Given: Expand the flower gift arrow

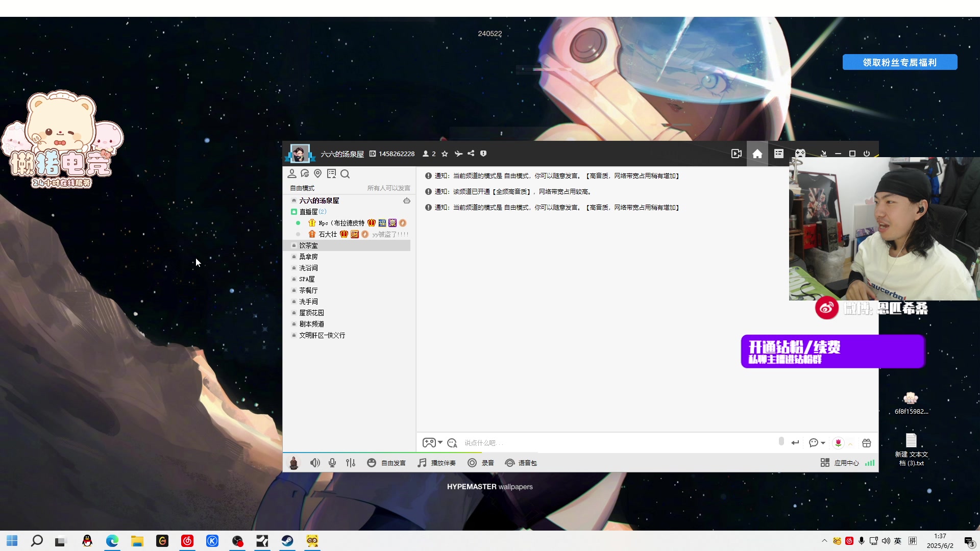Looking at the screenshot, I should 850,444.
